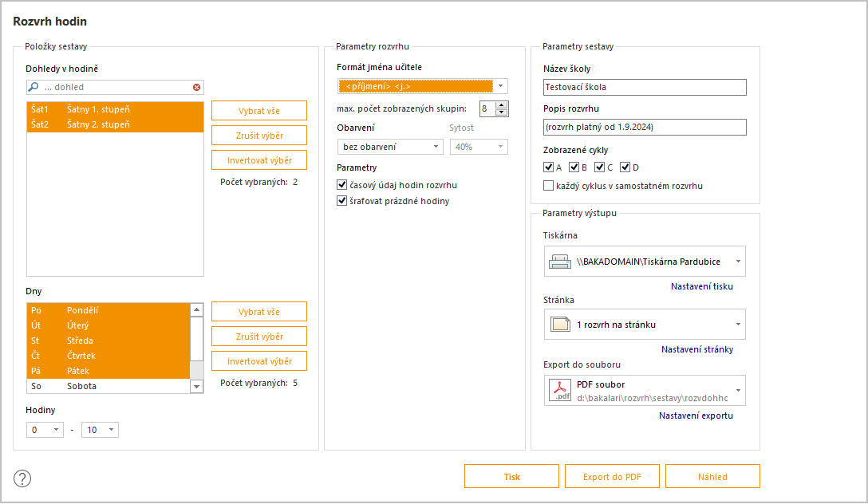The width and height of the screenshot is (868, 504).
Task: Click Popis rozvrhu input field
Action: pos(645,127)
